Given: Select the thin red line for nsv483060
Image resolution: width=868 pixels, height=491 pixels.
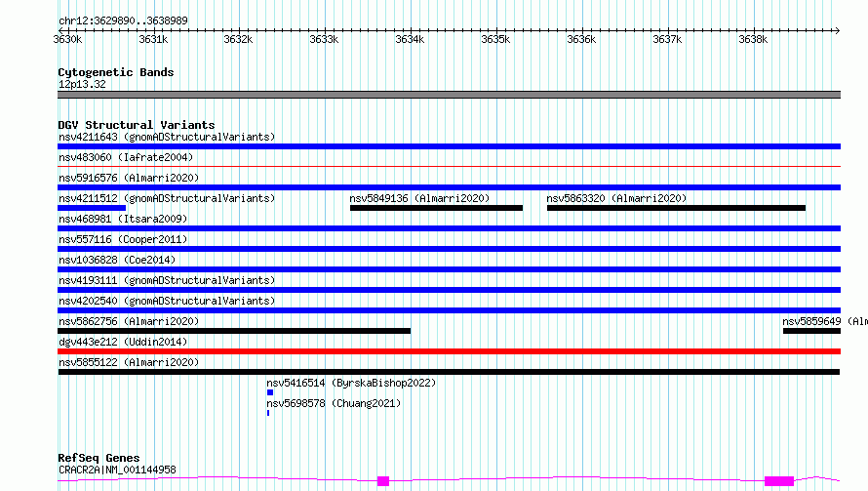Looking at the screenshot, I should click(449, 166).
